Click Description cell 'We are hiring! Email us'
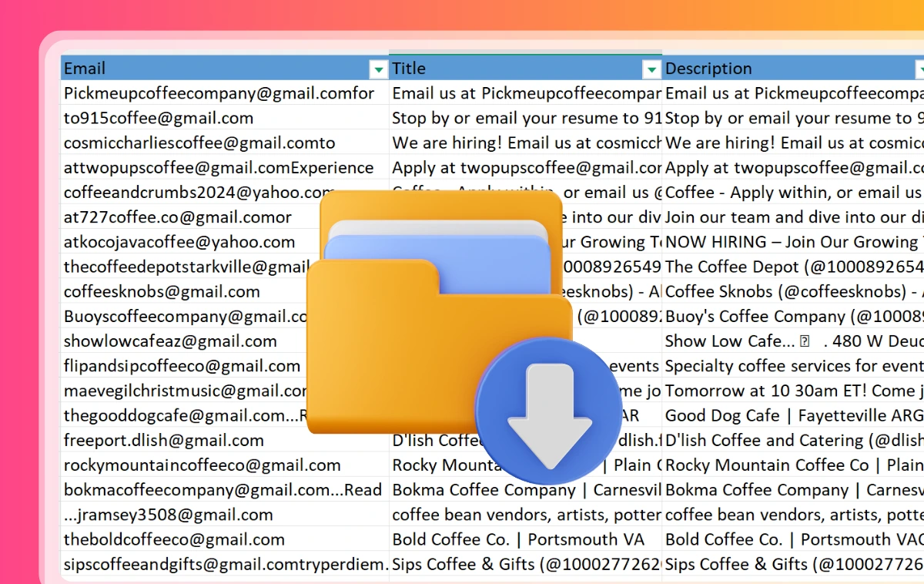The width and height of the screenshot is (924, 584). [793, 143]
